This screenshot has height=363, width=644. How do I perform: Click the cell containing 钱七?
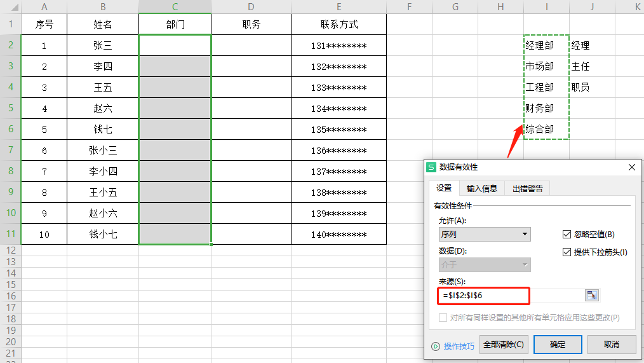pos(103,129)
